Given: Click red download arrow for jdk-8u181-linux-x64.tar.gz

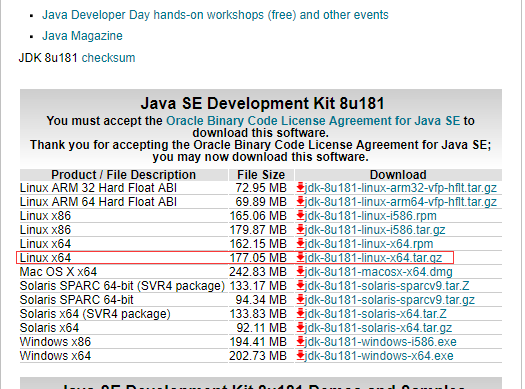Looking at the screenshot, I should coord(300,258).
